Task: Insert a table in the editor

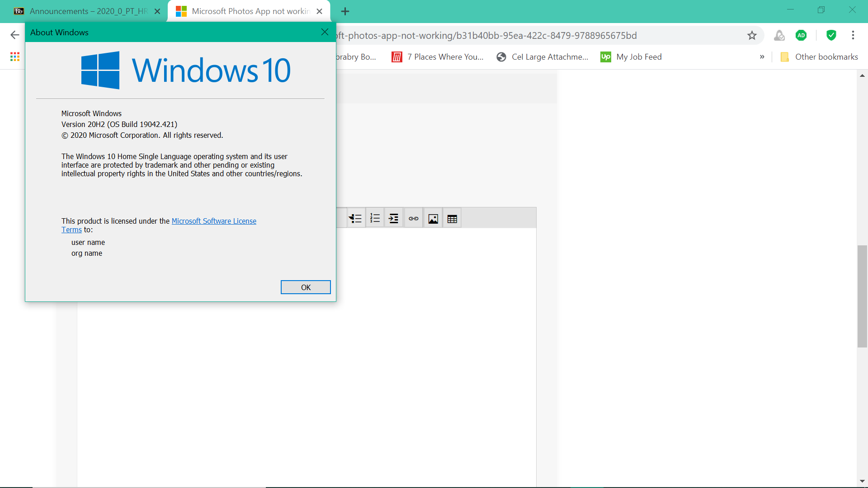Action: point(452,219)
